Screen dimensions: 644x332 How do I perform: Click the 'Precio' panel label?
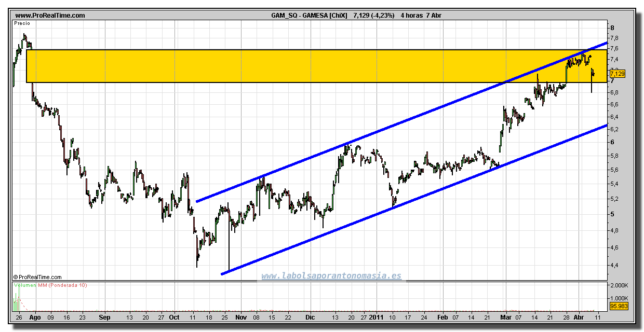[22, 23]
